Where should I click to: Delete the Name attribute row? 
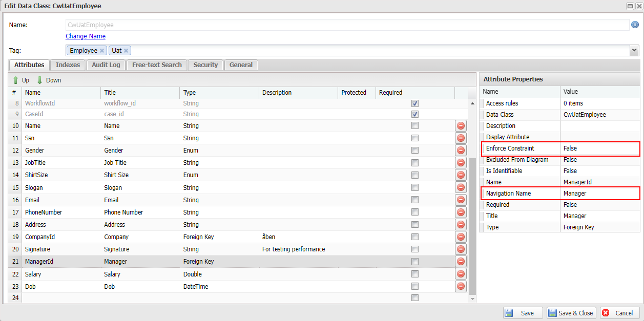(x=461, y=126)
